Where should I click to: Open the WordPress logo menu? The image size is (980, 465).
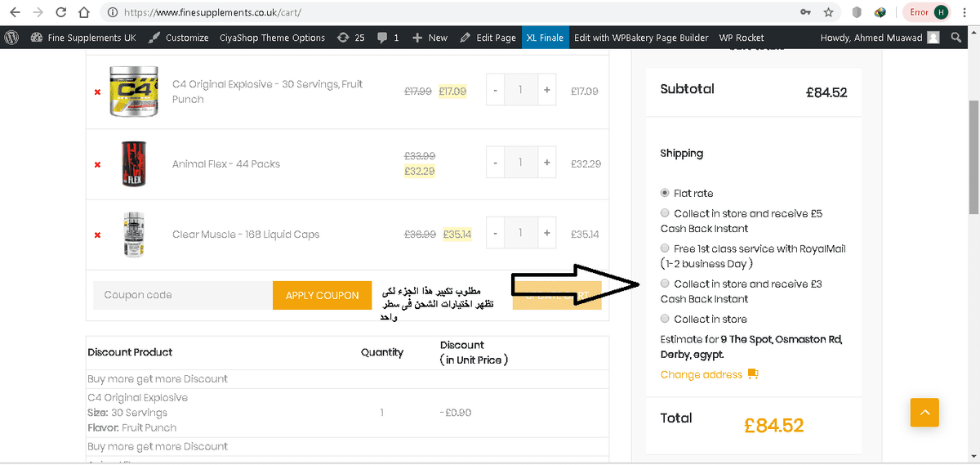11,38
